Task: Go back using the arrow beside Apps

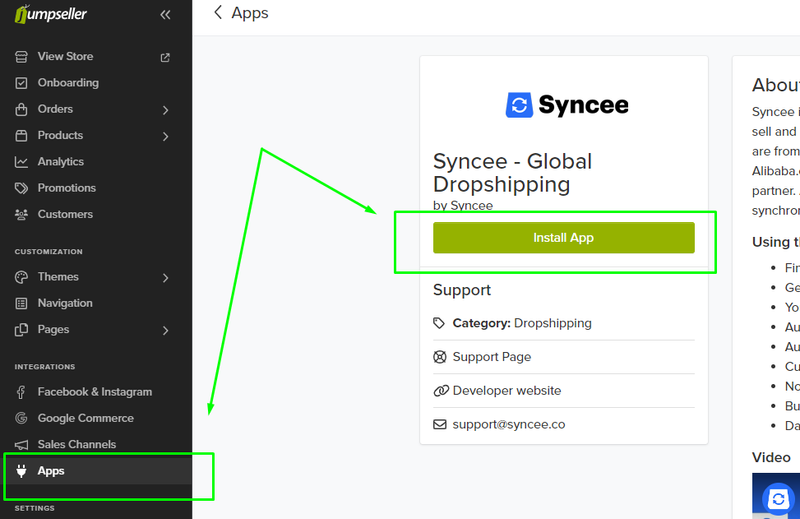Action: (x=218, y=13)
